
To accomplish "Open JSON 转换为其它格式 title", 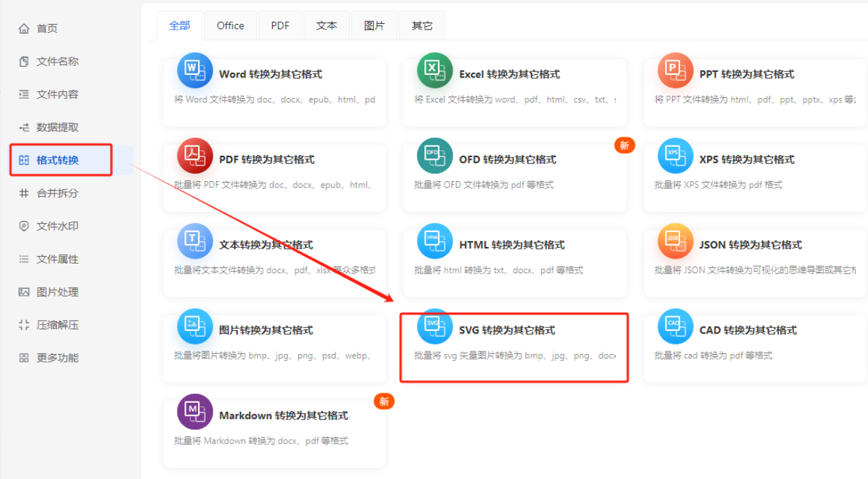I will (x=751, y=245).
